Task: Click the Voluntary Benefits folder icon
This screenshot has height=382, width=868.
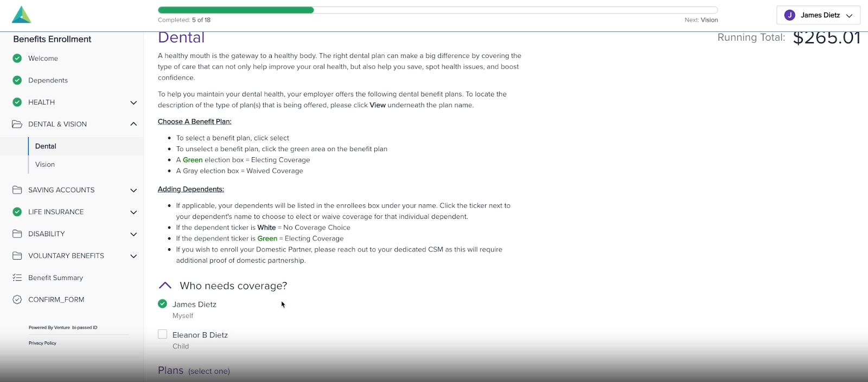Action: pyautogui.click(x=17, y=256)
